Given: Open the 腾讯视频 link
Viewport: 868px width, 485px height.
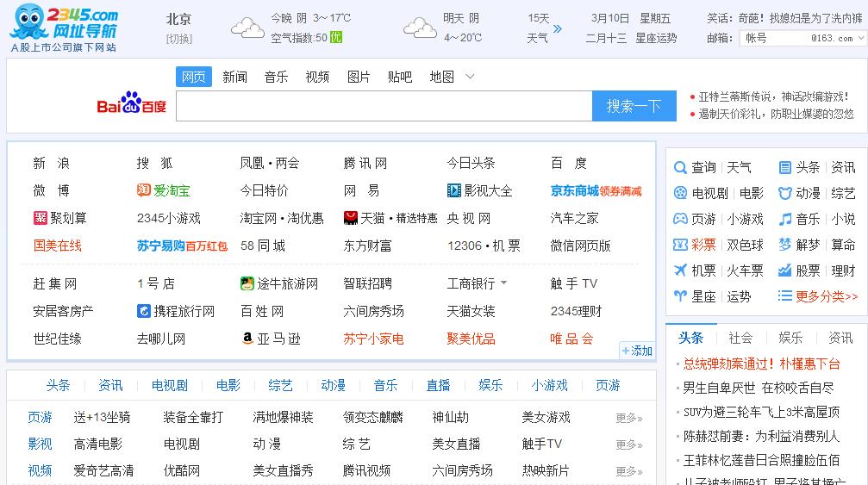Looking at the screenshot, I should (366, 470).
